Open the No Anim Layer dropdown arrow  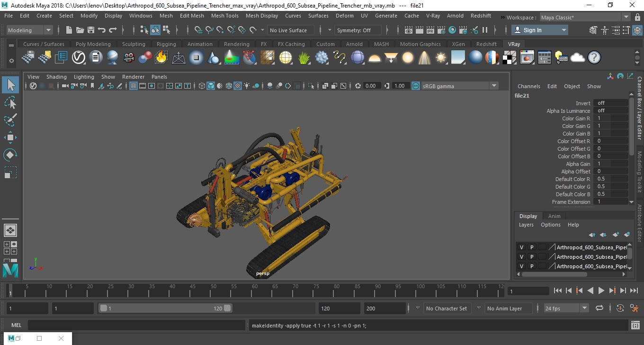(x=479, y=308)
